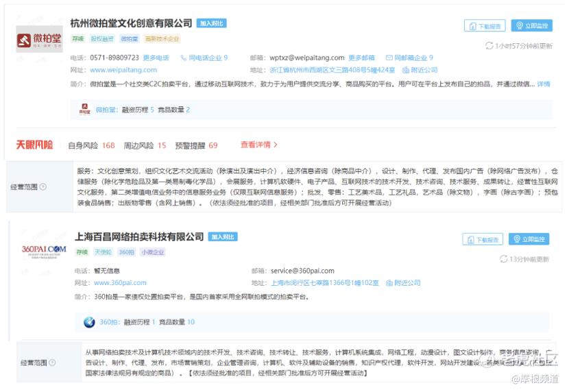Click 加入对比 next to 上海百昌网络拍卖
The width and height of the screenshot is (569, 392).
point(223,237)
